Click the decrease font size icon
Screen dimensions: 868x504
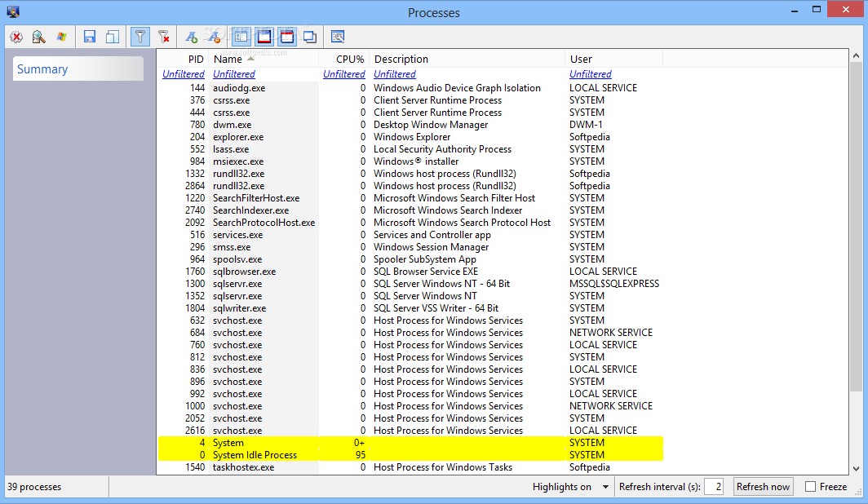point(215,37)
